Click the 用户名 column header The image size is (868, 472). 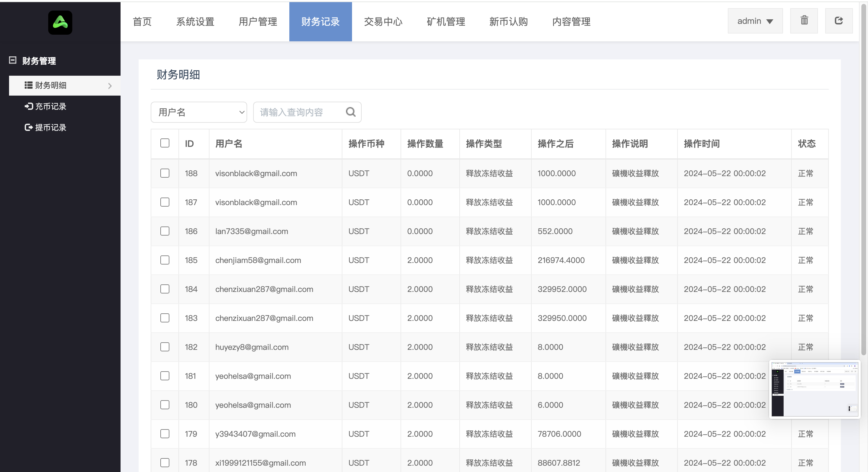click(229, 144)
